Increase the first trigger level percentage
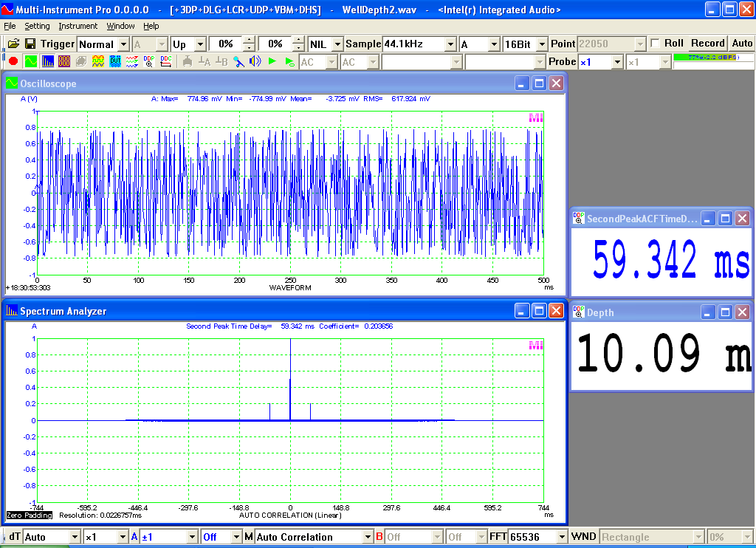The height and width of the screenshot is (548, 756). (249, 40)
